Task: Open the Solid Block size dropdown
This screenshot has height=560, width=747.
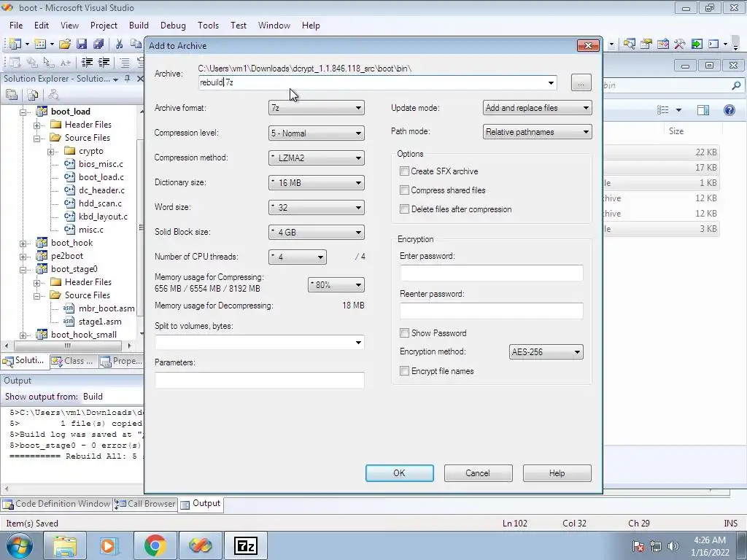Action: point(317,233)
